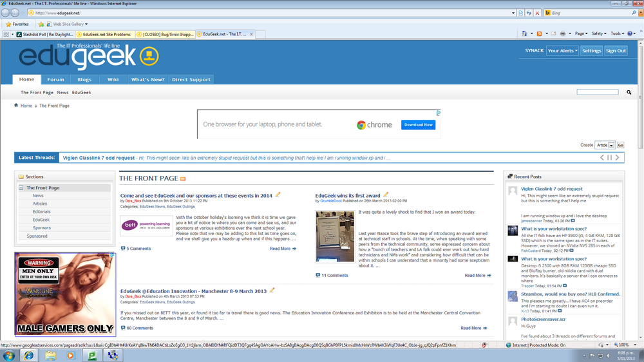Click the IE Favorites star icon
Image resolution: width=644 pixels, height=362 pixels.
click(x=8, y=24)
